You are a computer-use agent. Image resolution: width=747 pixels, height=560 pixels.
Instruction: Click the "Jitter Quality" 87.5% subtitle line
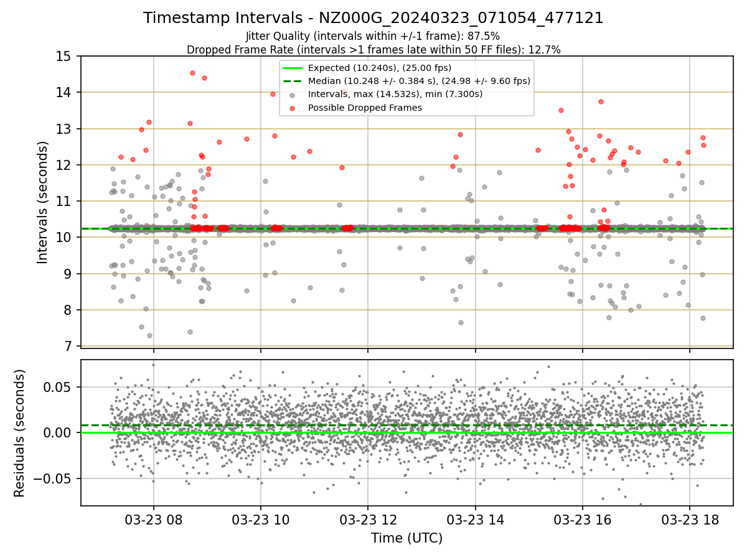click(374, 36)
